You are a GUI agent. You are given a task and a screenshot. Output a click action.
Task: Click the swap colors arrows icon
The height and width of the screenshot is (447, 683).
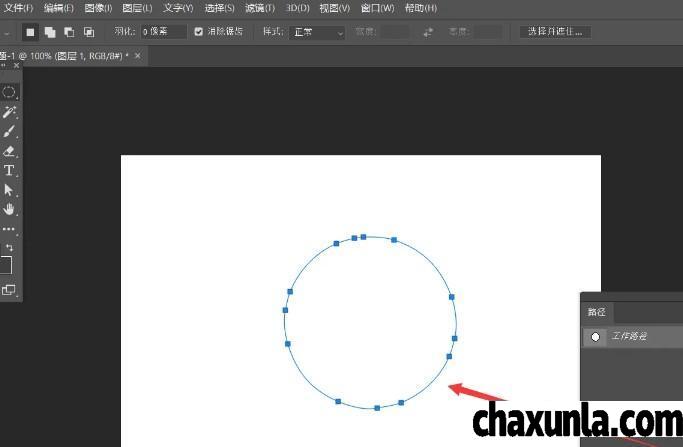pyautogui.click(x=10, y=247)
